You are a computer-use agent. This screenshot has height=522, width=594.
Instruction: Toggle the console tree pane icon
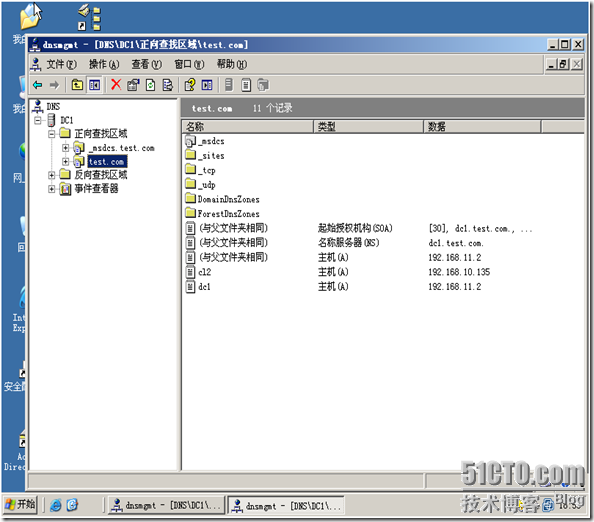94,85
